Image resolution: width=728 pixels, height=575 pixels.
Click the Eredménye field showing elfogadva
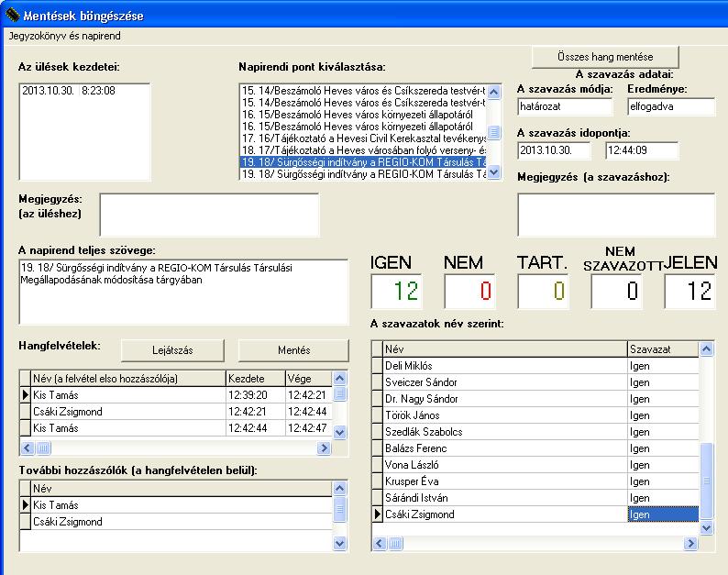coord(671,106)
